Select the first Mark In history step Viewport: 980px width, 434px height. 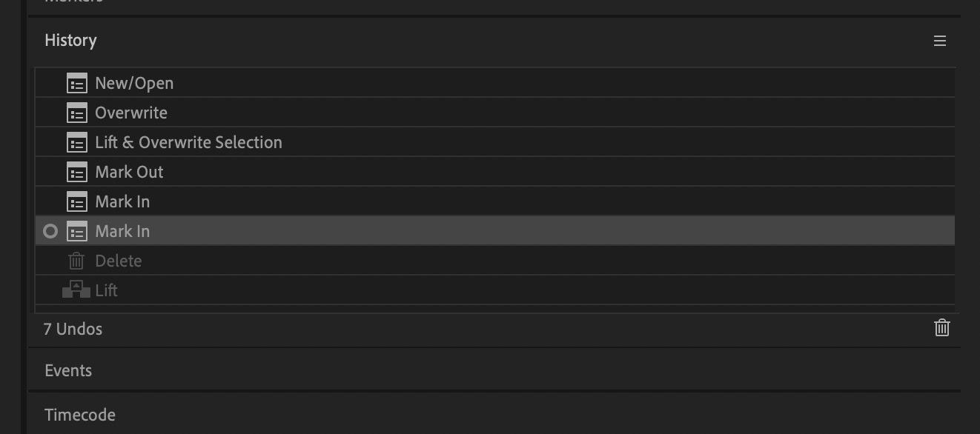pyautogui.click(x=122, y=201)
